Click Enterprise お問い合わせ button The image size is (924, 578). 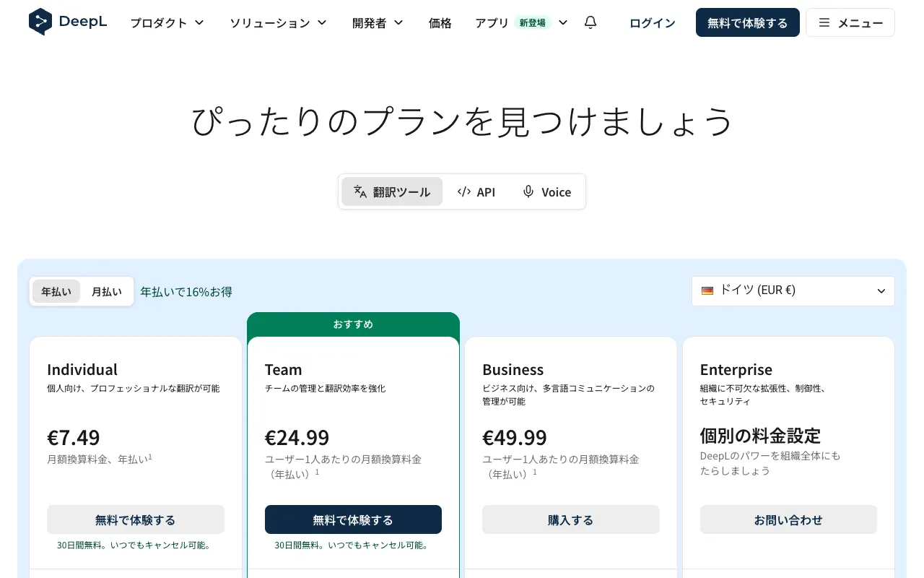(788, 519)
